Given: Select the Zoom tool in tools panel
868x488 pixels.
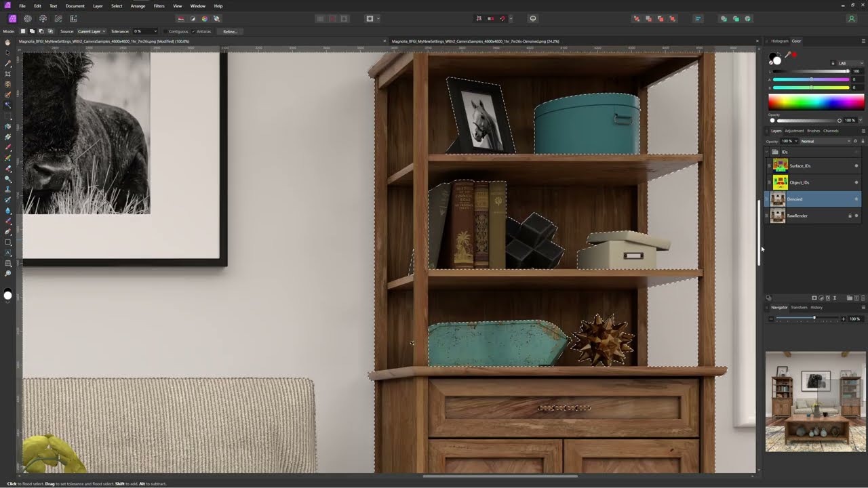Looking at the screenshot, I should 8,274.
